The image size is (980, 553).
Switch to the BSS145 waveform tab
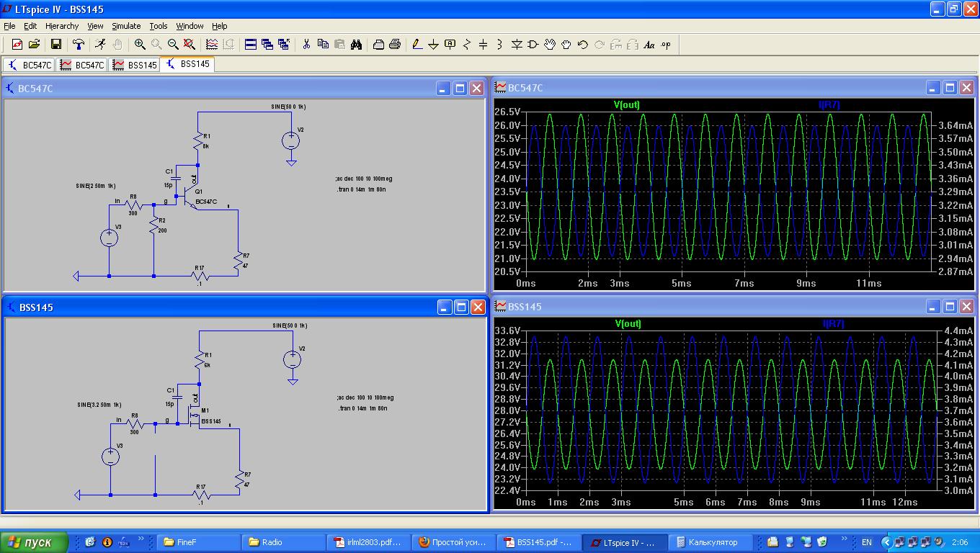tap(134, 65)
